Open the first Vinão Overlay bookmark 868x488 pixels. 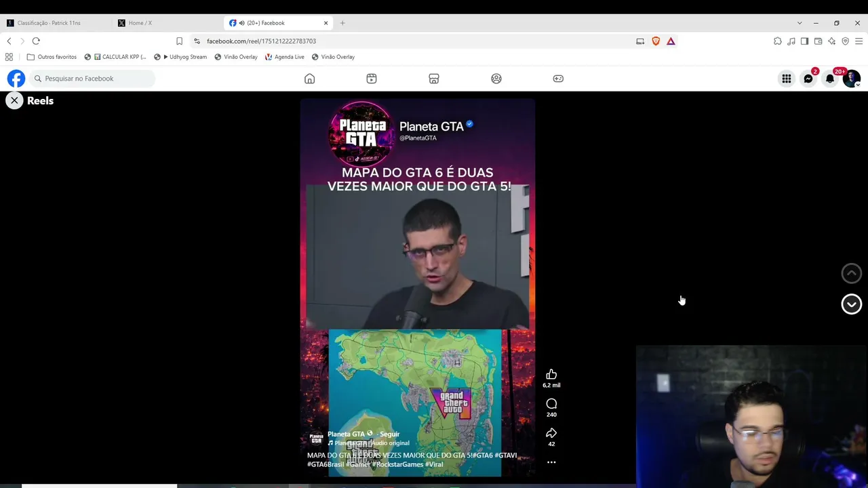click(236, 57)
